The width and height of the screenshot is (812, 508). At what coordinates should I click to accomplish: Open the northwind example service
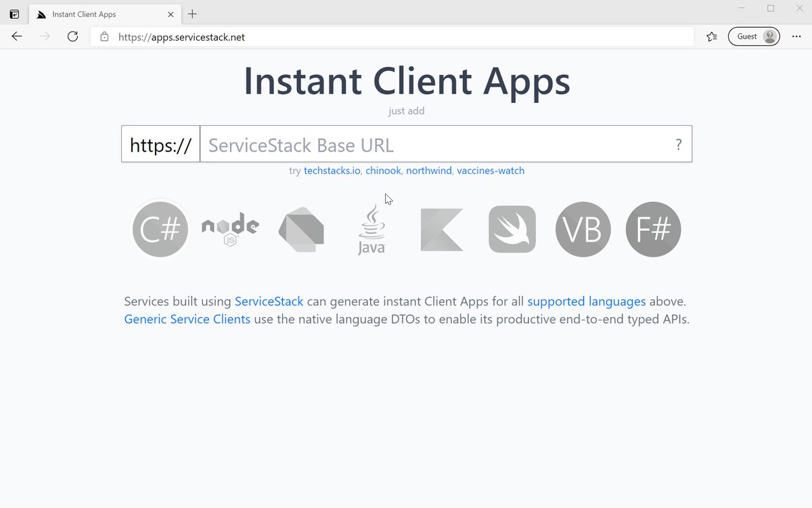(x=428, y=171)
